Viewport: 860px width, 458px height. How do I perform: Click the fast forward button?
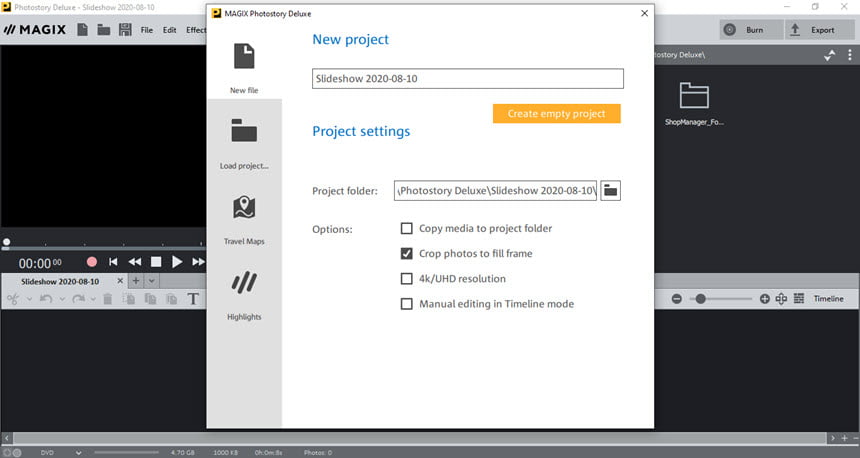coord(199,262)
